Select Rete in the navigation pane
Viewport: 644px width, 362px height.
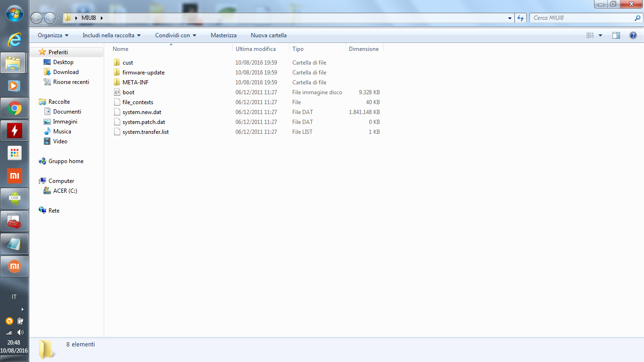[x=54, y=211]
